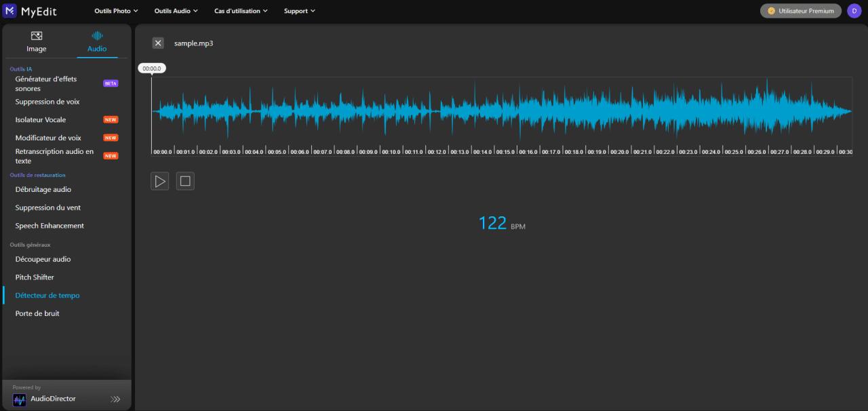Switch to the Image tab
The width and height of the screenshot is (868, 411).
[37, 42]
